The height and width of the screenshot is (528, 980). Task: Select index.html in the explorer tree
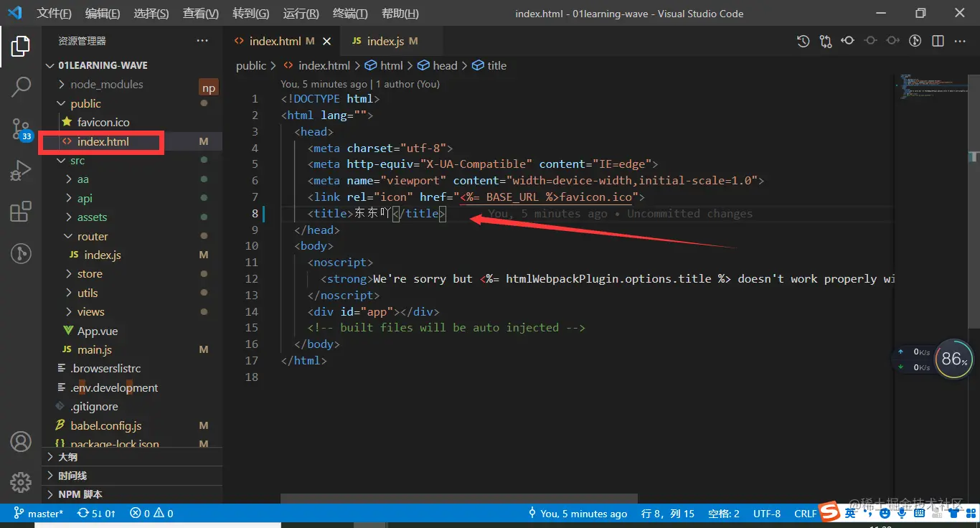click(132, 141)
